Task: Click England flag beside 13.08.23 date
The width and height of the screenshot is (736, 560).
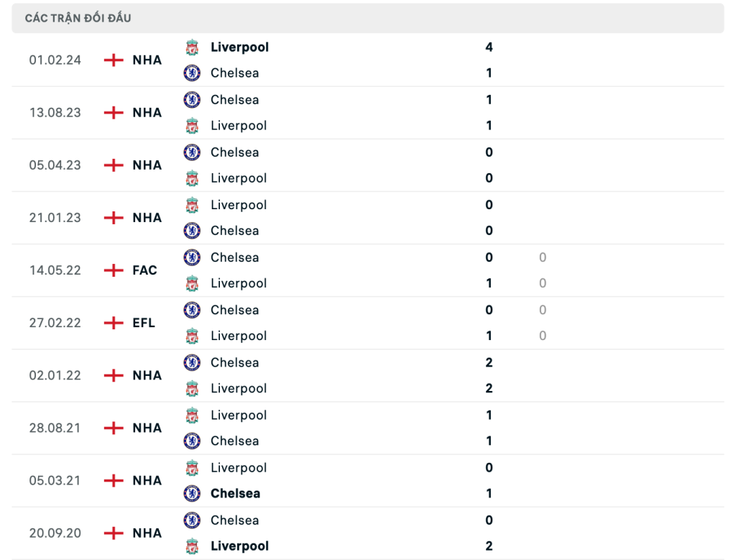Action: tap(114, 113)
